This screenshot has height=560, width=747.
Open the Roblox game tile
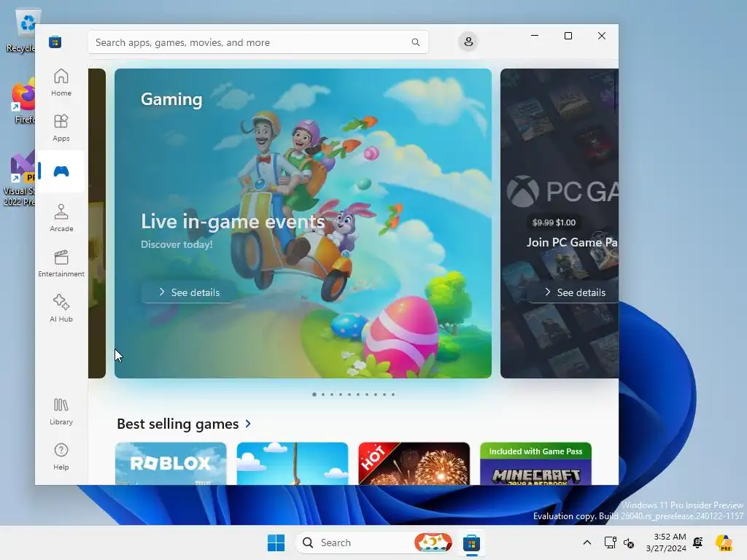tap(171, 464)
